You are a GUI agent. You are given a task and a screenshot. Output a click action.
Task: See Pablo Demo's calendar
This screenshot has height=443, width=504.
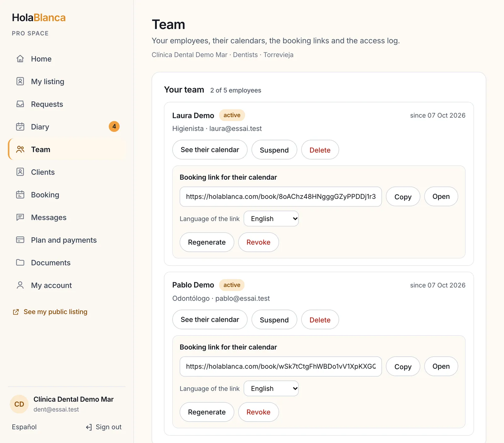(210, 319)
